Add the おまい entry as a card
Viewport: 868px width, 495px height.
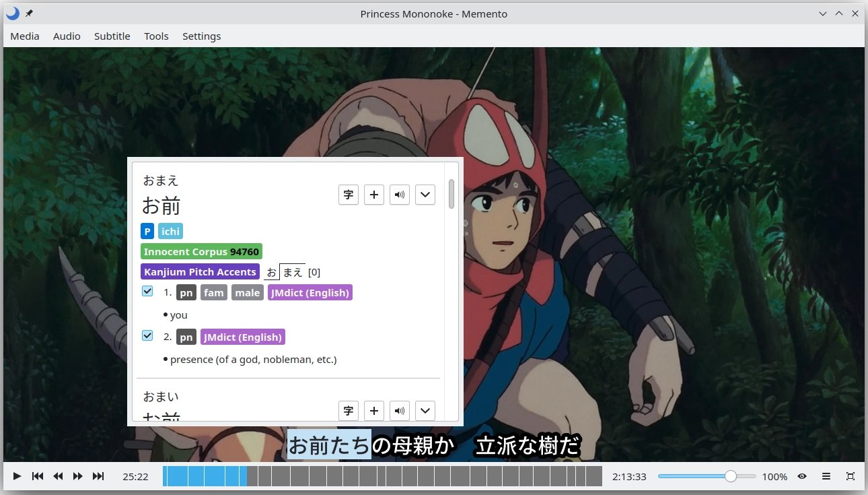pyautogui.click(x=374, y=410)
